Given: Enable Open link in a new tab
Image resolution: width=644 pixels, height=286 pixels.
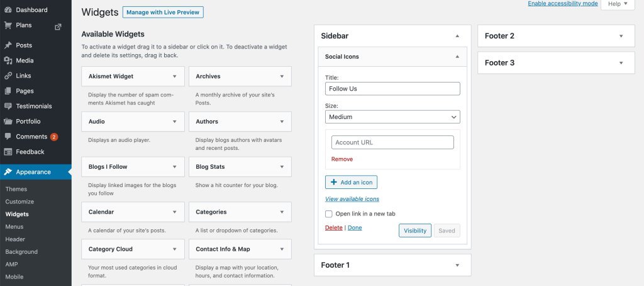Looking at the screenshot, I should (x=328, y=214).
